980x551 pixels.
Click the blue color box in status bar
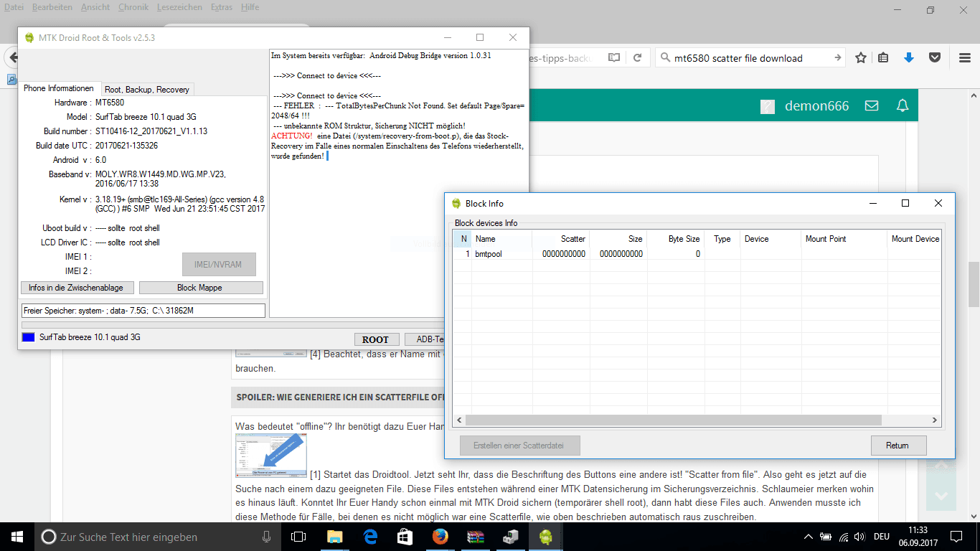[x=28, y=337]
